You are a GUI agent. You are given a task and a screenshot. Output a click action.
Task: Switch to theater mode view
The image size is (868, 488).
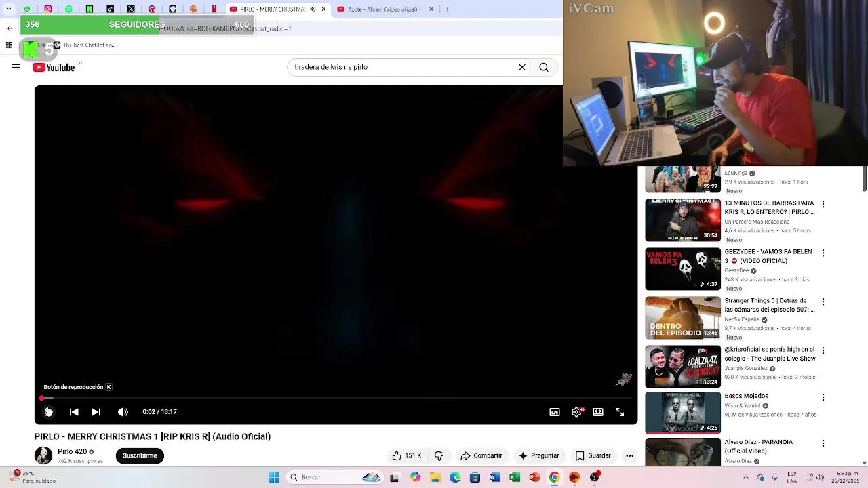click(598, 411)
